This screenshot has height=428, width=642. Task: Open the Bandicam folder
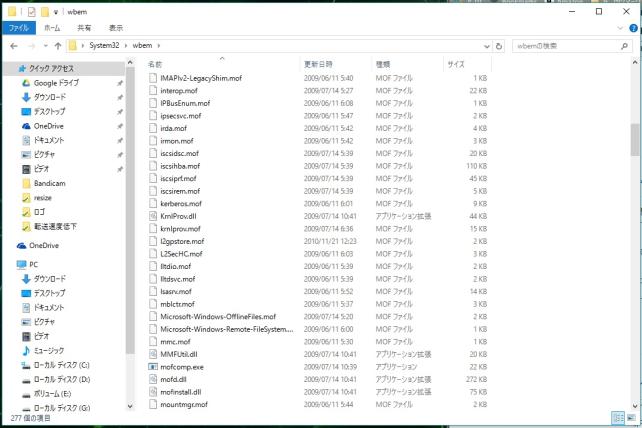(x=50, y=183)
